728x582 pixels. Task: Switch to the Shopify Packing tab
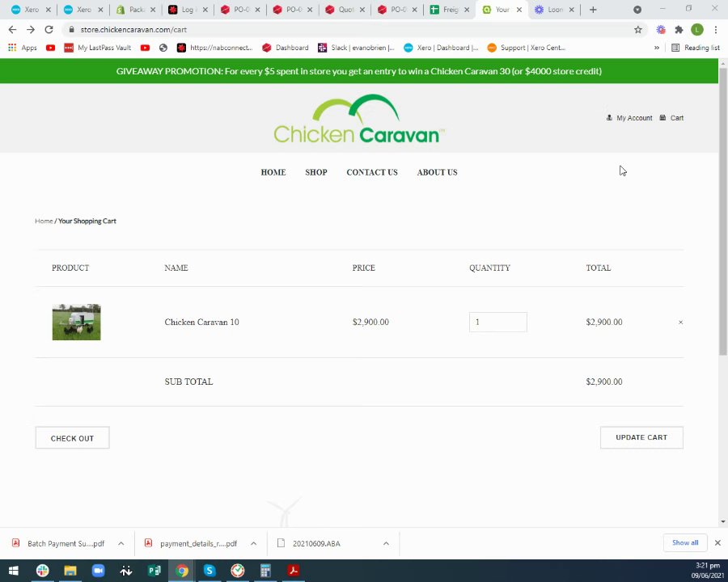point(136,10)
